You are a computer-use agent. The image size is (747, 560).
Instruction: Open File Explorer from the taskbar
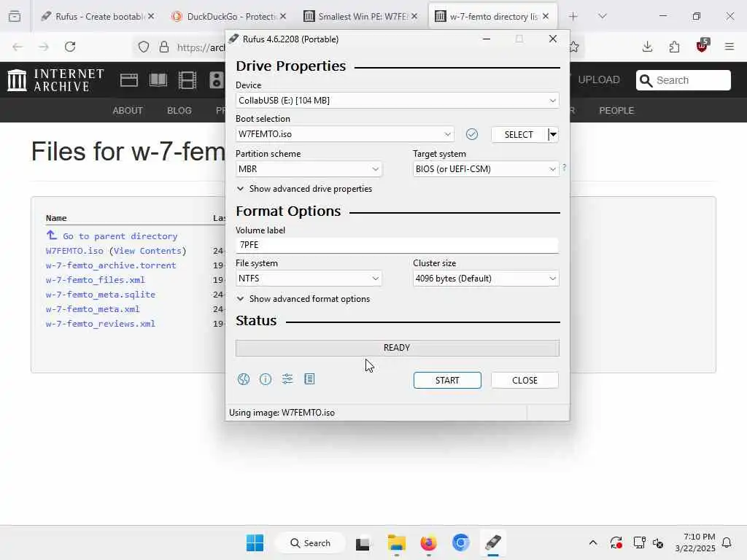(x=396, y=542)
